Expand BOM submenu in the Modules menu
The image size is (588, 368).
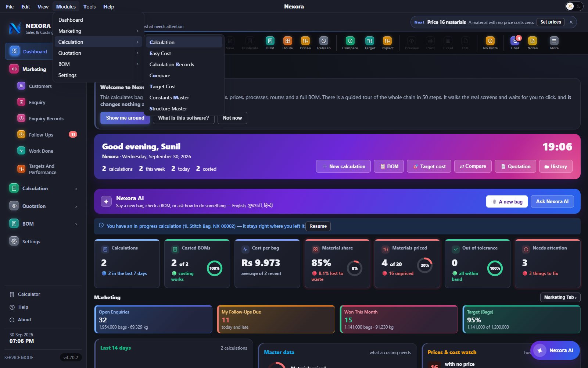[x=98, y=64]
